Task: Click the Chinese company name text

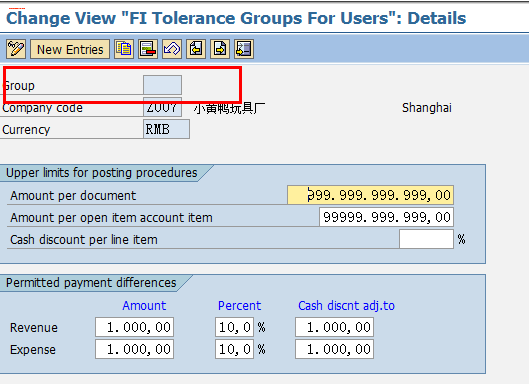Action: pos(229,108)
